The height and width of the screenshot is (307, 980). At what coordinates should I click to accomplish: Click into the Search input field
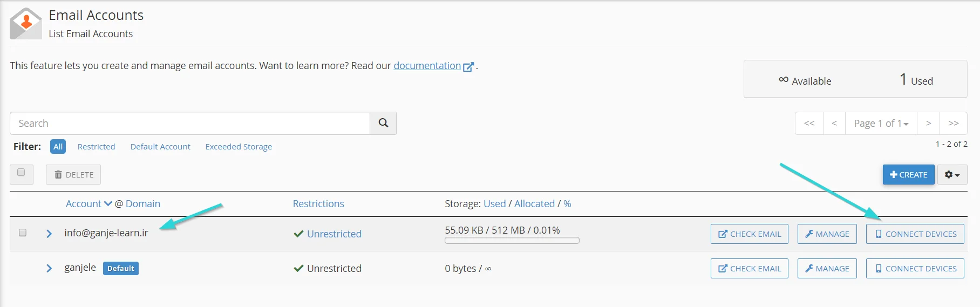tap(190, 124)
